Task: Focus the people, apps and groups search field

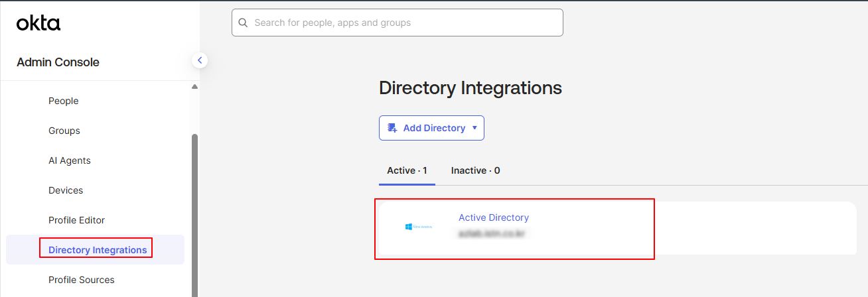Action: (398, 23)
